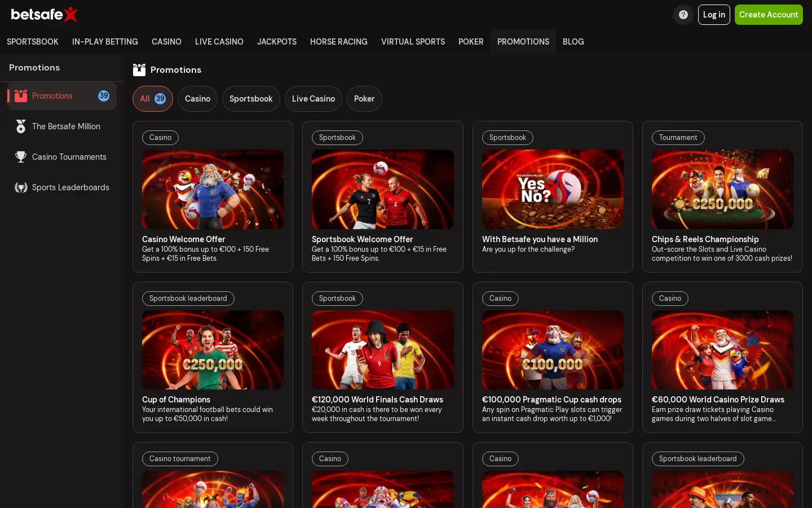Click the 39 count badge in sidebar

(x=104, y=96)
